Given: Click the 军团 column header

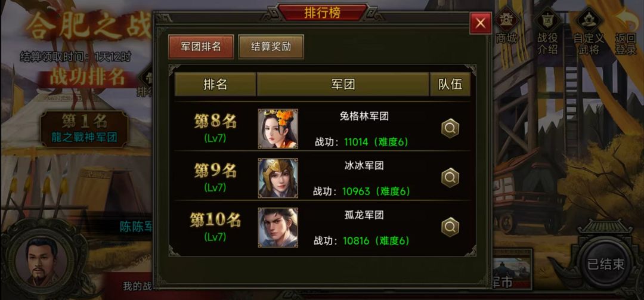Looking at the screenshot, I should (343, 84).
